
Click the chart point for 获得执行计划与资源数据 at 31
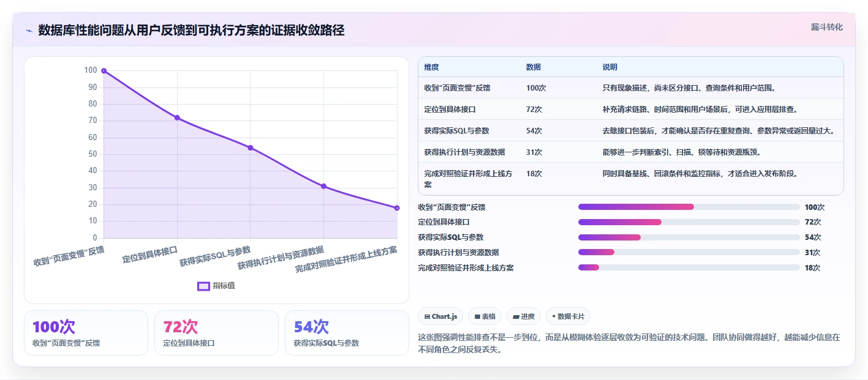(x=323, y=186)
